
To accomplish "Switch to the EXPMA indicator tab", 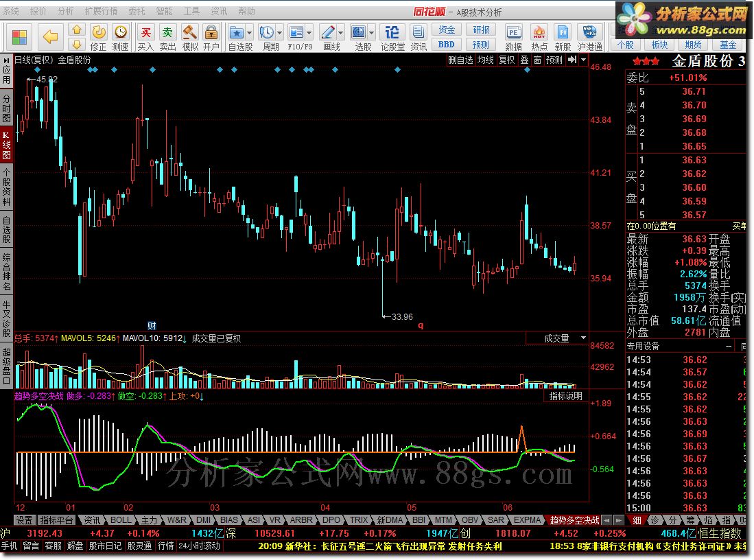I will coord(527,520).
